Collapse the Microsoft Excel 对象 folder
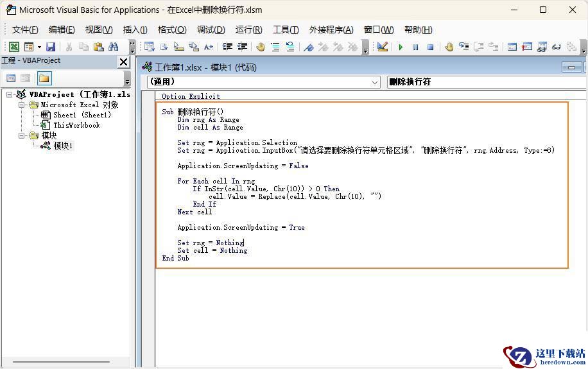 (22, 105)
